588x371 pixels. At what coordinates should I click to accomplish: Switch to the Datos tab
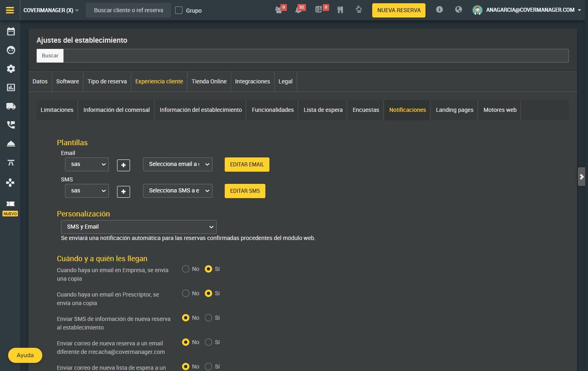pos(40,81)
